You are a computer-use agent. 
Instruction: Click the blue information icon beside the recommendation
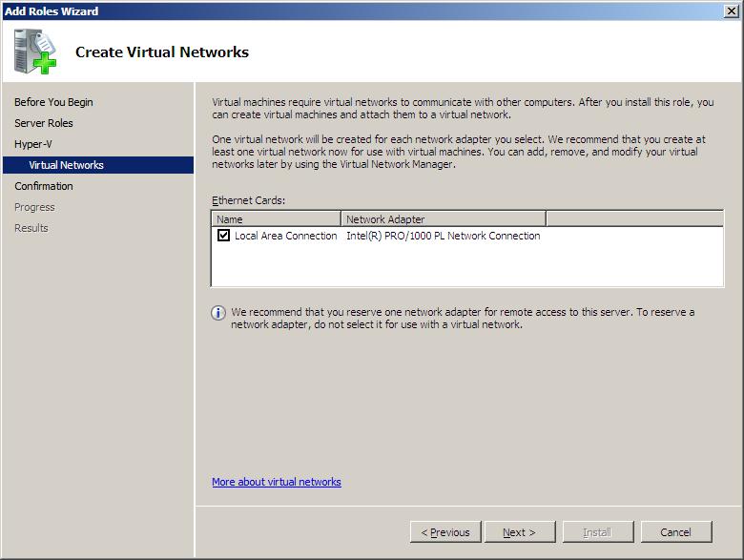pos(218,313)
